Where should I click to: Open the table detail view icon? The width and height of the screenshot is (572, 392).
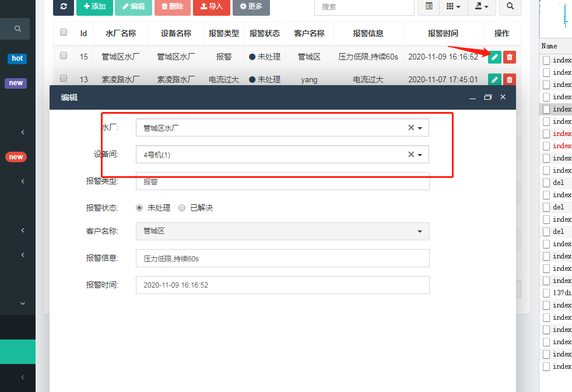click(x=429, y=6)
